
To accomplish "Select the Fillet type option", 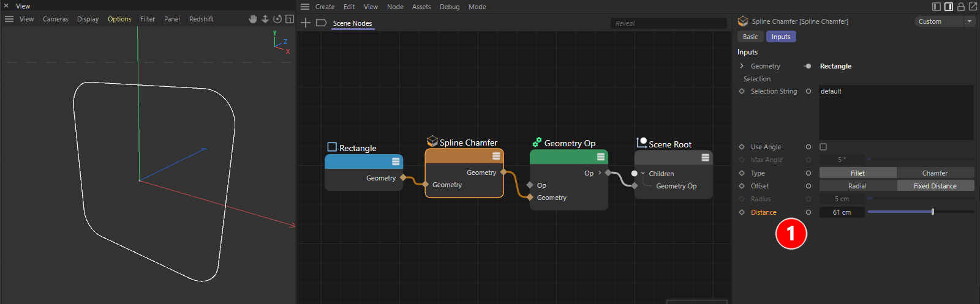I will 858,173.
